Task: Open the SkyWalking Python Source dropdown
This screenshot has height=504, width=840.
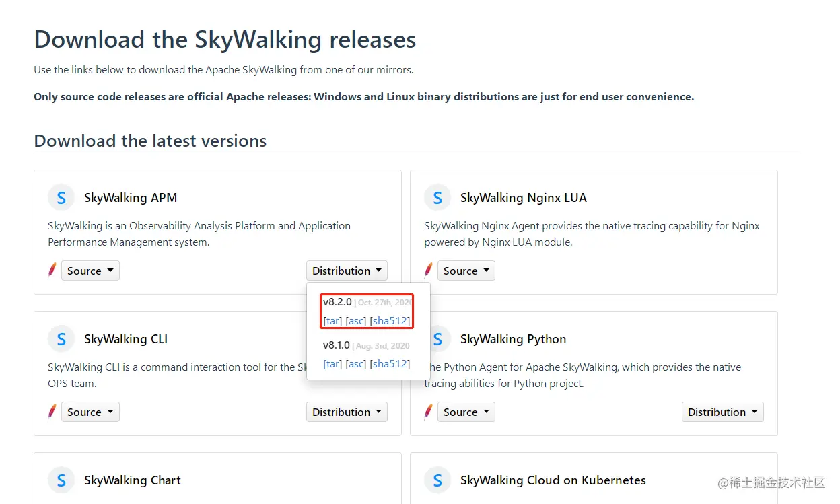Action: (x=466, y=412)
